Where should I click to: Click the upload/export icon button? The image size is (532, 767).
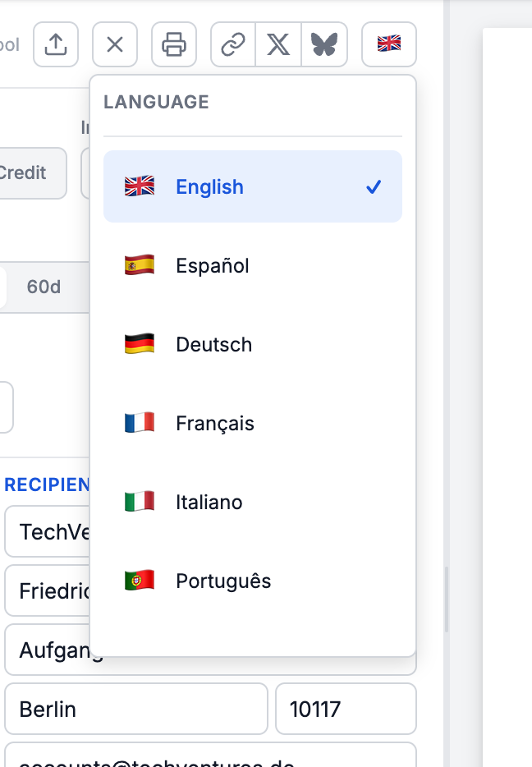pos(56,44)
